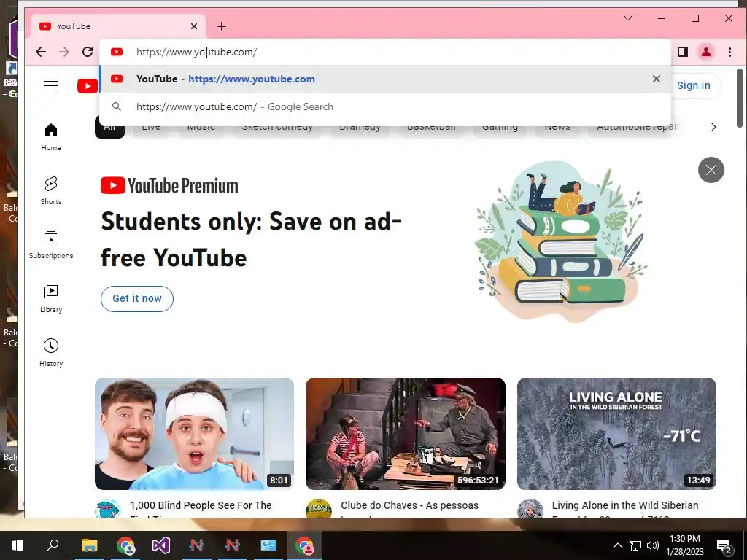The image size is (747, 560).
Task: Open the Chrome profile avatar
Action: pyautogui.click(x=706, y=52)
